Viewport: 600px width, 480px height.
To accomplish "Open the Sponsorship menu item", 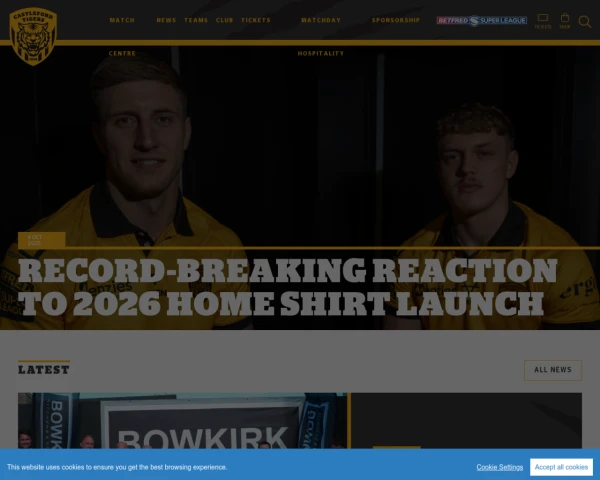I will [x=396, y=20].
